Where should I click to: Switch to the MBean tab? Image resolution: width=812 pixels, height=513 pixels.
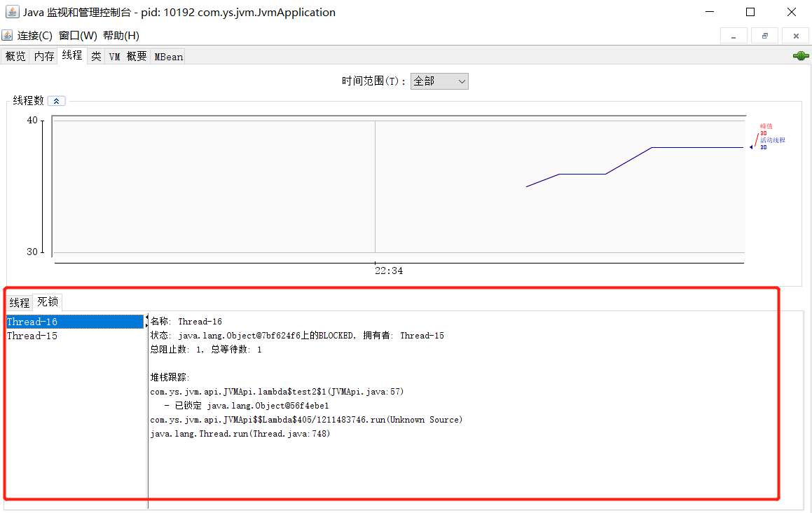(168, 57)
